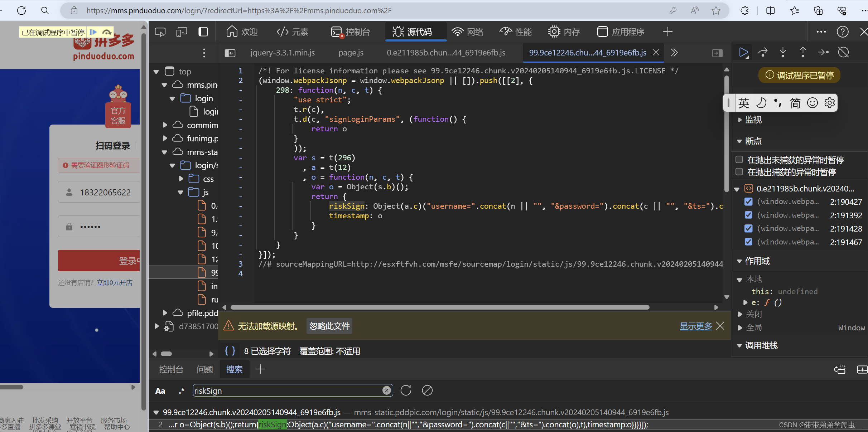The image size is (868, 432).
Task: Step over the next function call
Action: click(763, 53)
